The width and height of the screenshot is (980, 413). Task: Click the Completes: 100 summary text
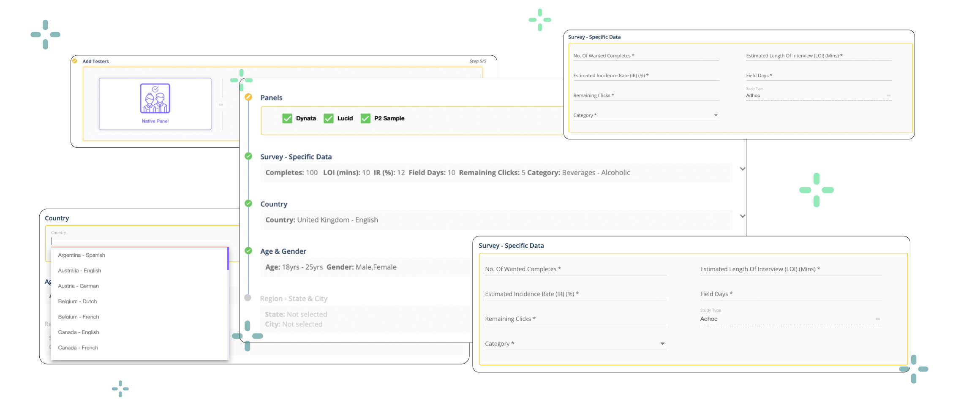pos(291,173)
